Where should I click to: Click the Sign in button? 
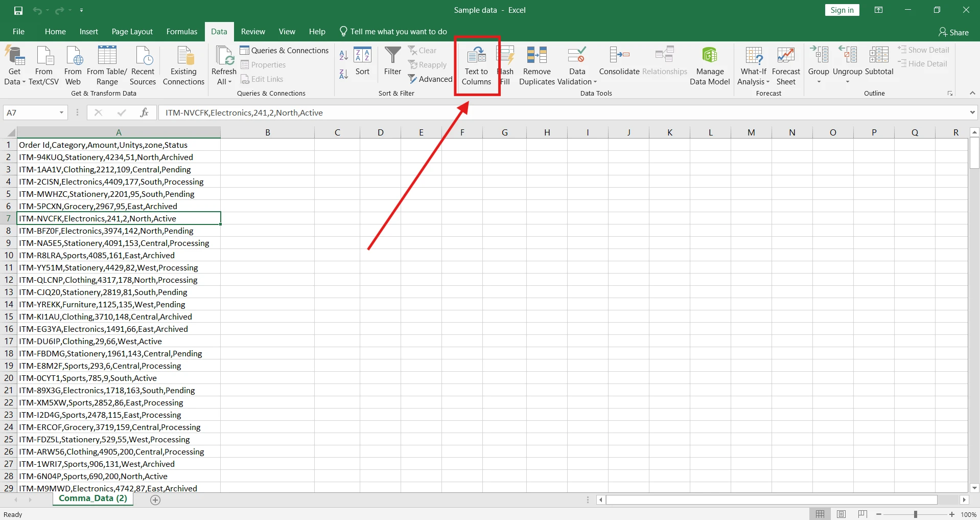[x=842, y=10]
